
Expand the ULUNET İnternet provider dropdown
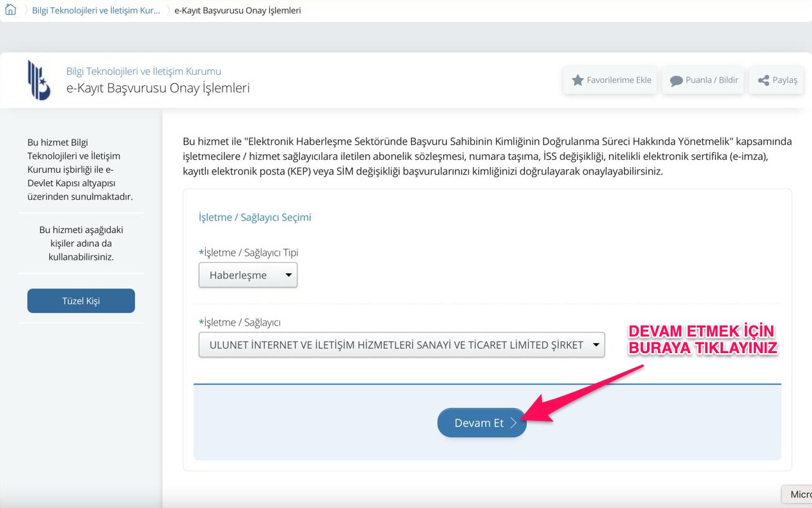[402, 345]
